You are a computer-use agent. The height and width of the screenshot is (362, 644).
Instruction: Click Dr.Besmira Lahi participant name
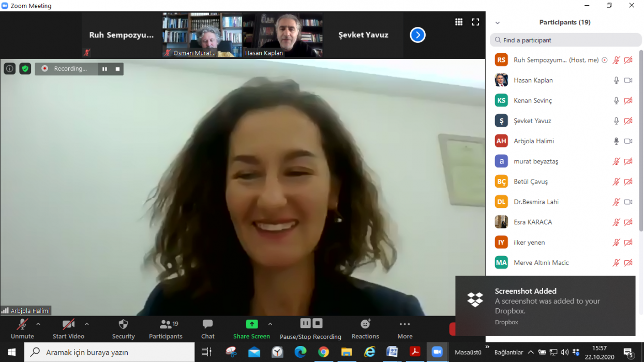coord(536,202)
